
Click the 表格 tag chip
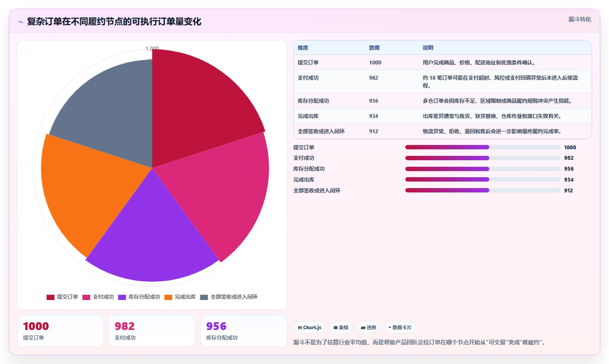(x=341, y=327)
